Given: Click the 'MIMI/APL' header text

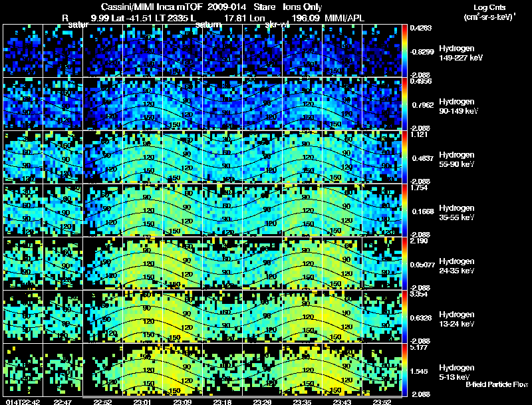Looking at the screenshot, I should (x=344, y=18).
